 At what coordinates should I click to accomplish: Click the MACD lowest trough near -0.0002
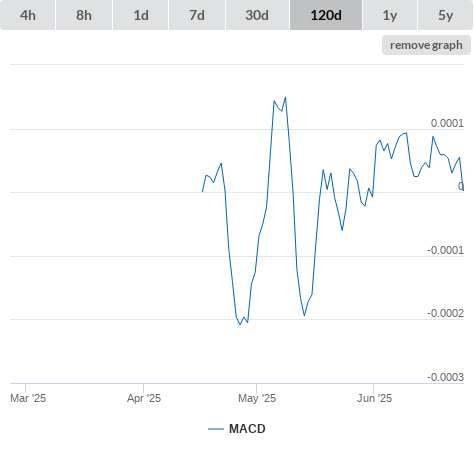[240, 324]
